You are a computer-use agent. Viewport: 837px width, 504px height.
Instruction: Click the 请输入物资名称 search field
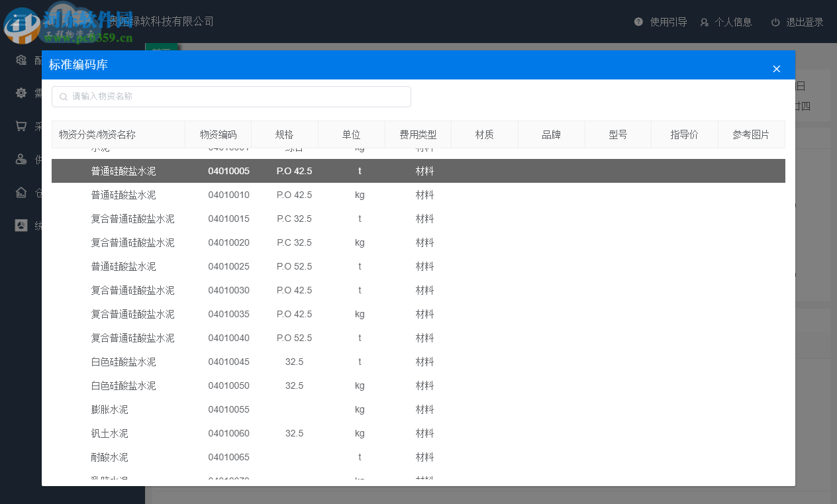pos(231,96)
